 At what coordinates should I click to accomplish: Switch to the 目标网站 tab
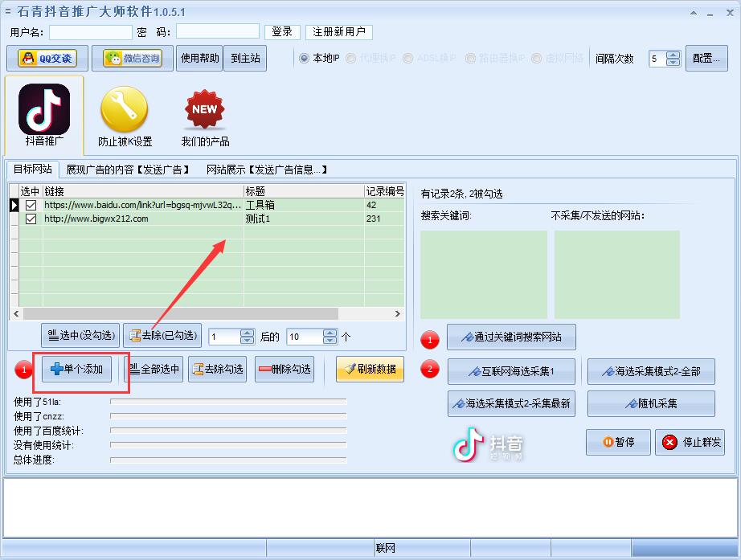[32, 170]
